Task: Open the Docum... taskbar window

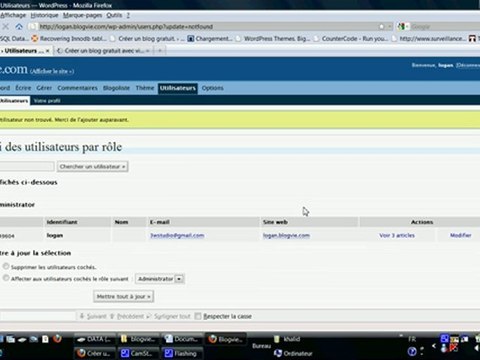Action: pyautogui.click(x=182, y=339)
